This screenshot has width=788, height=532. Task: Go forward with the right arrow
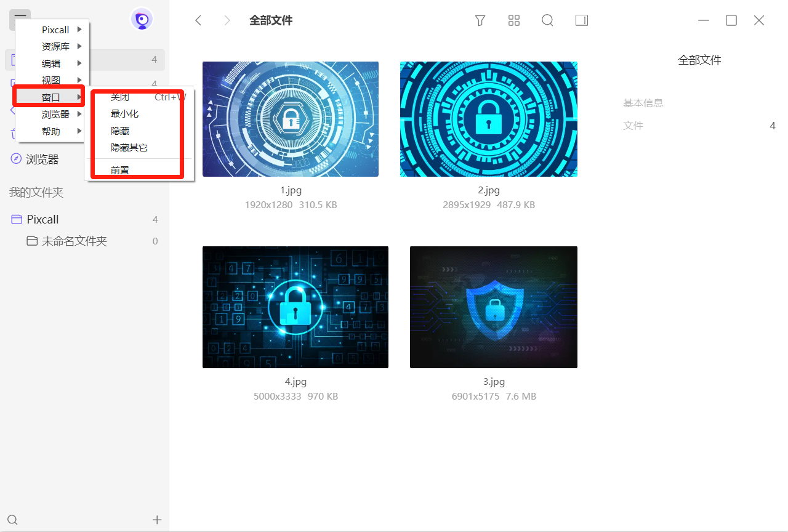(227, 20)
